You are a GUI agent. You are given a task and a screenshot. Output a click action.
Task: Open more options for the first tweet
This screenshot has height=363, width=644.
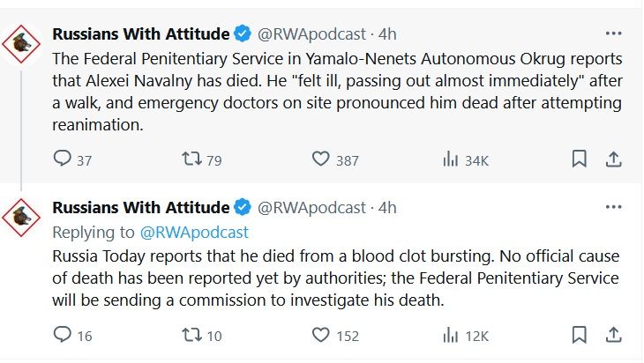[x=613, y=33]
